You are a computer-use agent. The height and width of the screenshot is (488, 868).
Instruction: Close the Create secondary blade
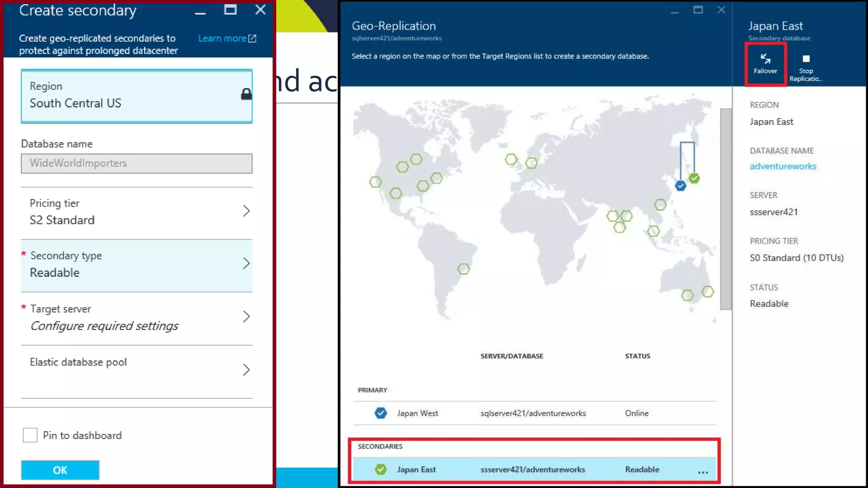tap(260, 10)
